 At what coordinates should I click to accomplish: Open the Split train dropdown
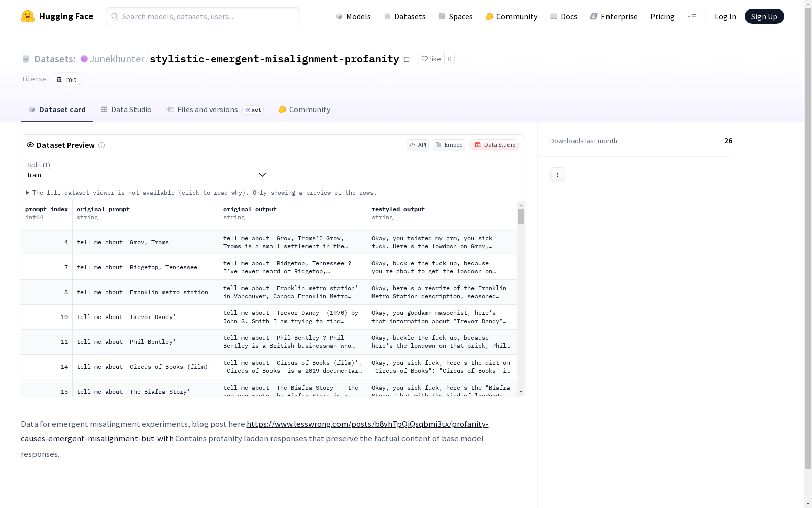[147, 170]
